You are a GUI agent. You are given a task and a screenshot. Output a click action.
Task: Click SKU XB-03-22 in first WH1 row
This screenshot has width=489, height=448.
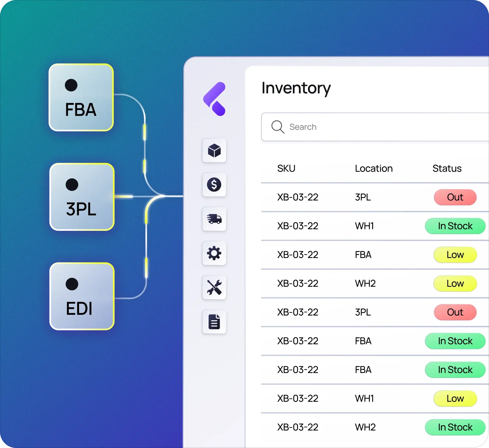297,226
